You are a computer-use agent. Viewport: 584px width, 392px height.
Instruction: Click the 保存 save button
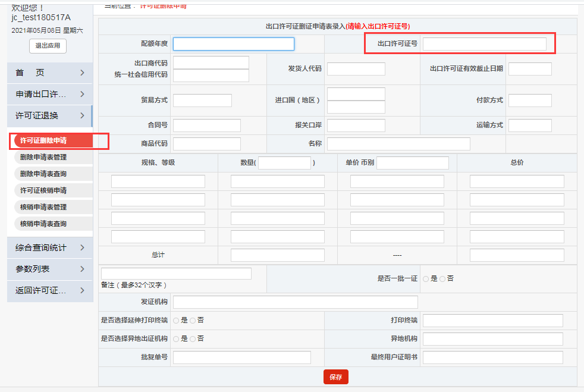click(x=335, y=377)
